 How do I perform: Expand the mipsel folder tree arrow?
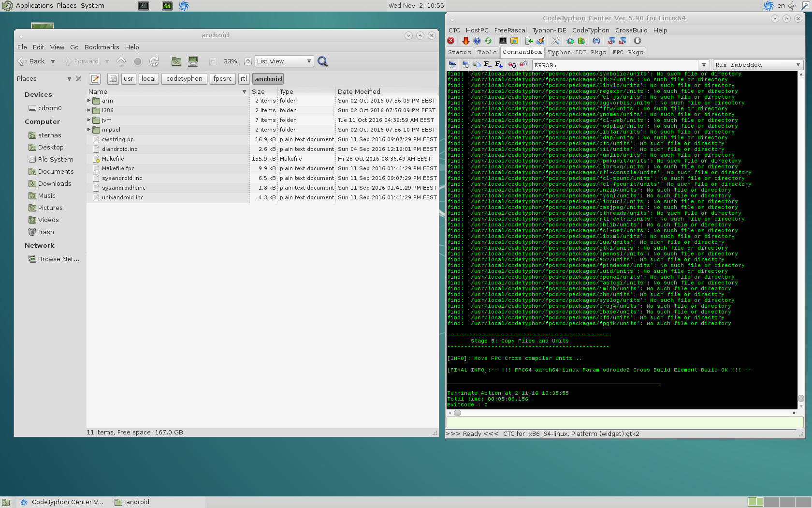coord(89,130)
